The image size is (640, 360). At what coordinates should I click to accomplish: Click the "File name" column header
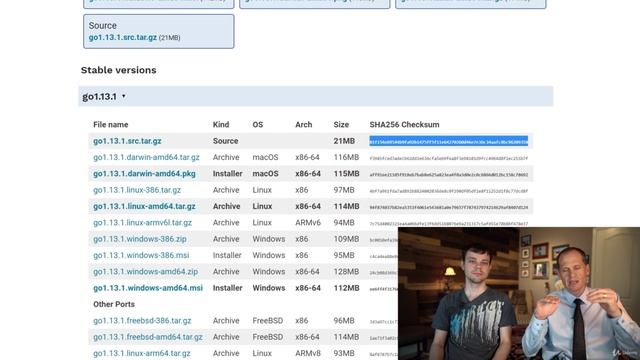click(x=111, y=124)
